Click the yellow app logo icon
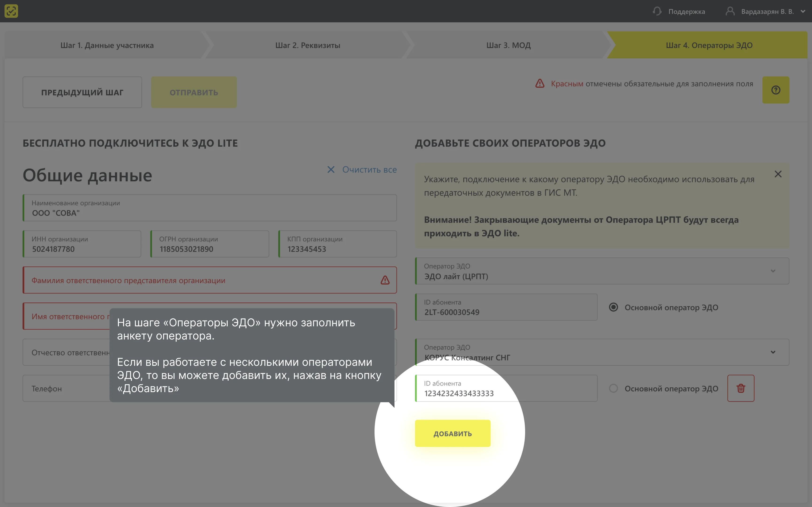 point(11,11)
